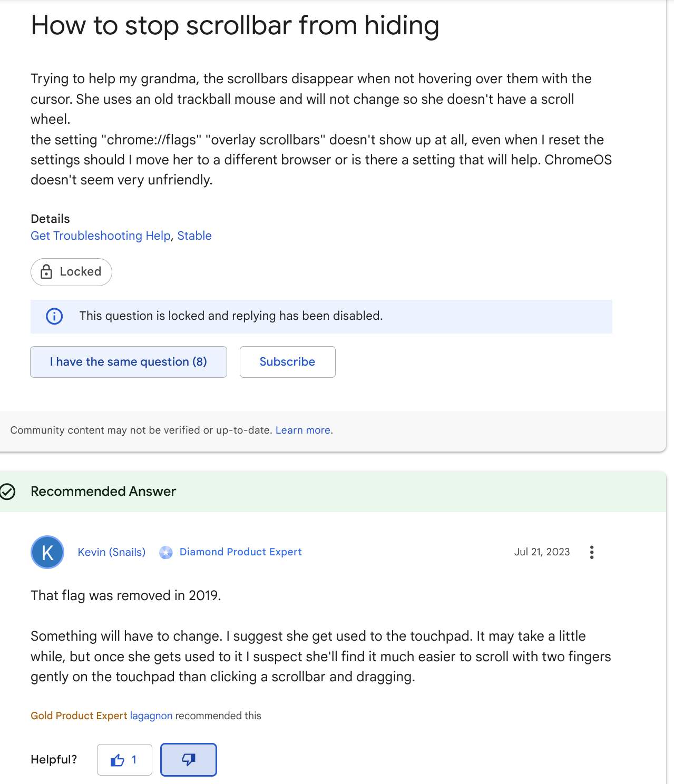This screenshot has width=674, height=784.
Task: Open lagagnon's profile link
Action: pyautogui.click(x=151, y=716)
